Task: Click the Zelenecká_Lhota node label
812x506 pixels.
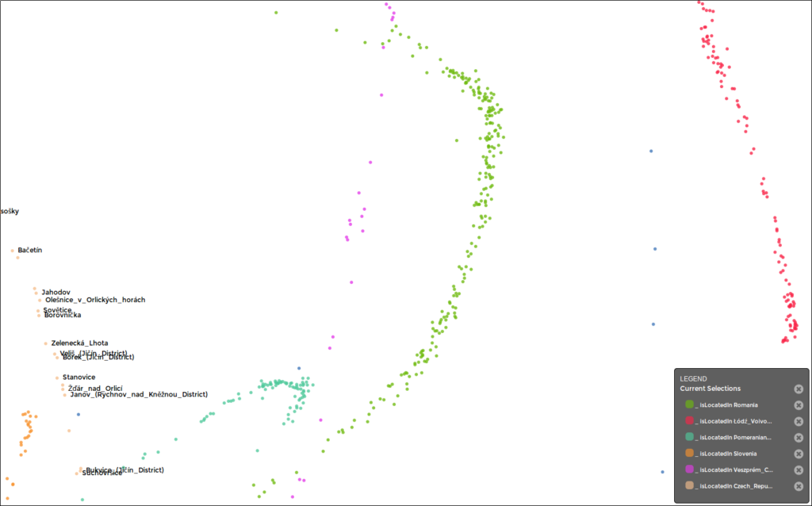Action: (79, 343)
